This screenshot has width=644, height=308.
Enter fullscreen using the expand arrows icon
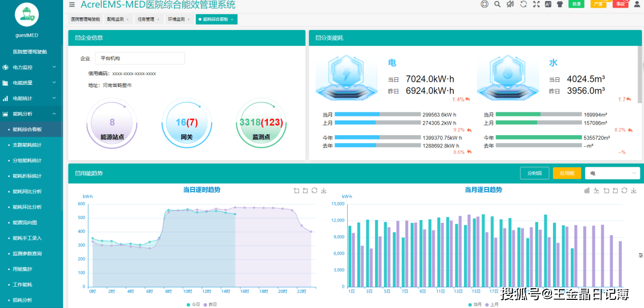(x=536, y=4)
